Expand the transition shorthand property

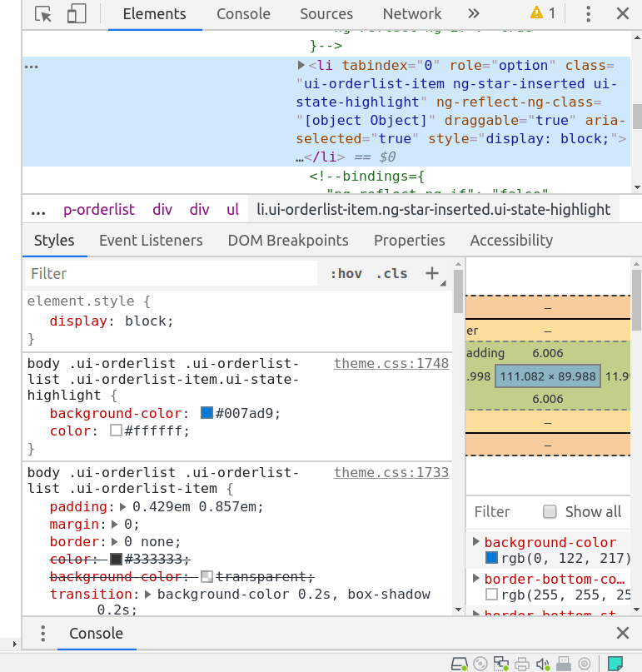pyautogui.click(x=148, y=595)
